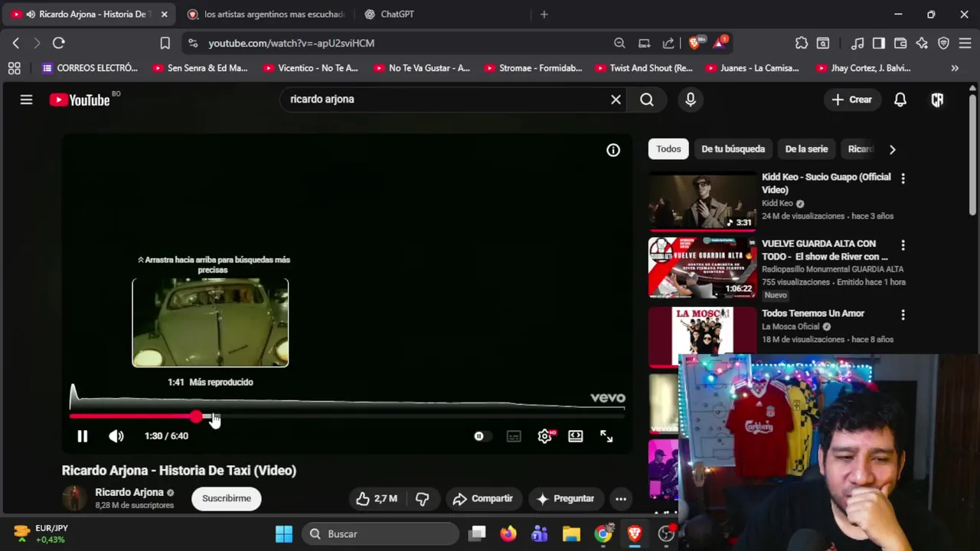The height and width of the screenshot is (551, 980).
Task: Show the video info card icon
Action: [x=613, y=151]
